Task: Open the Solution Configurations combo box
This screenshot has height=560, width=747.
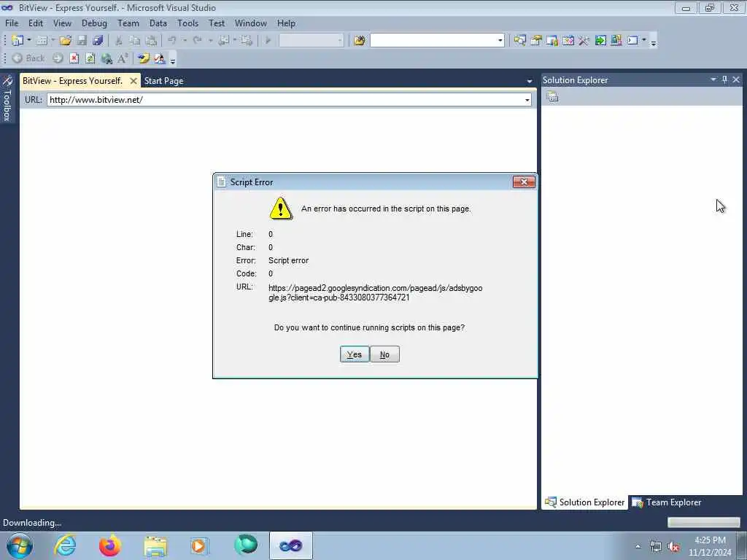Action: [x=311, y=41]
